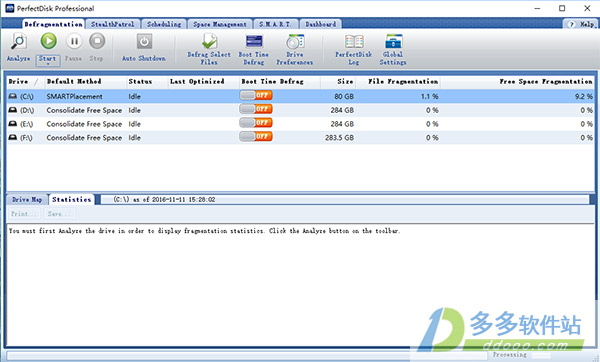The image size is (600, 362).
Task: Open Defrag Select Files tool
Action: tap(209, 42)
